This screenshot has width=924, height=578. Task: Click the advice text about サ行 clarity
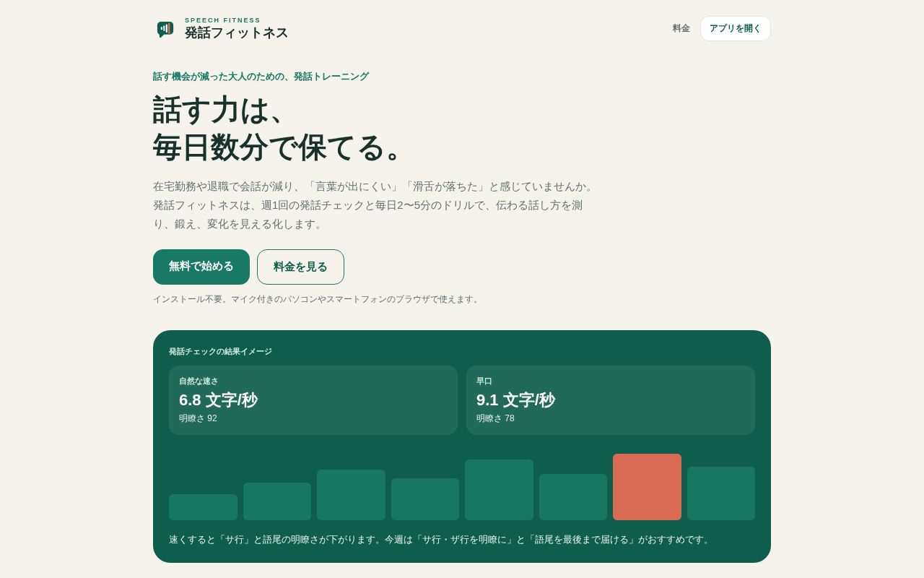pyautogui.click(x=440, y=540)
